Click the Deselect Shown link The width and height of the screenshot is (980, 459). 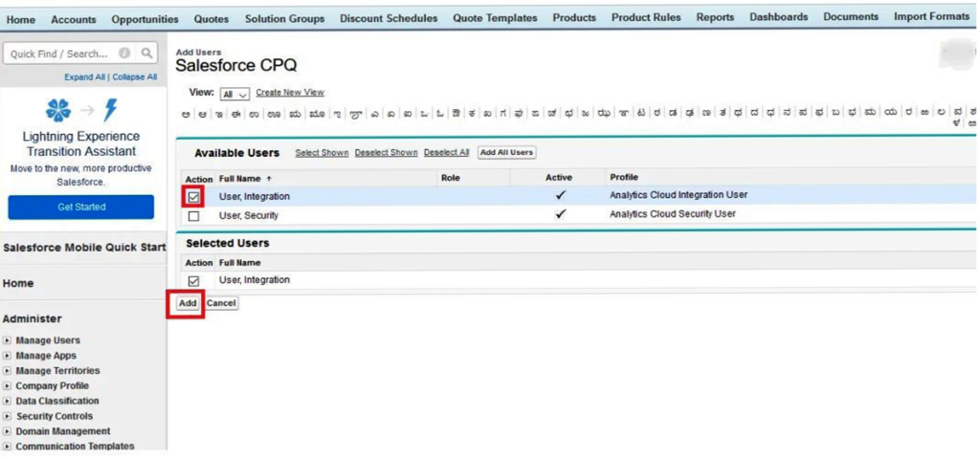pos(387,153)
